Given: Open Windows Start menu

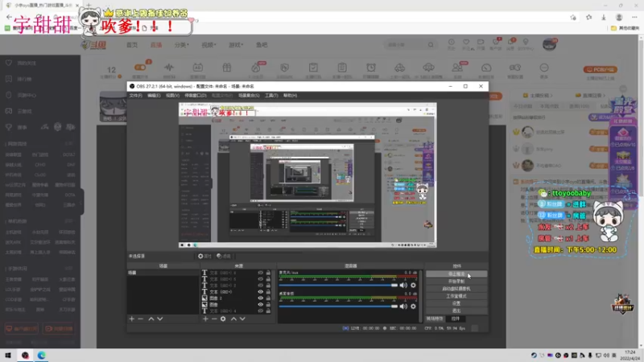Looking at the screenshot, I should (8, 356).
